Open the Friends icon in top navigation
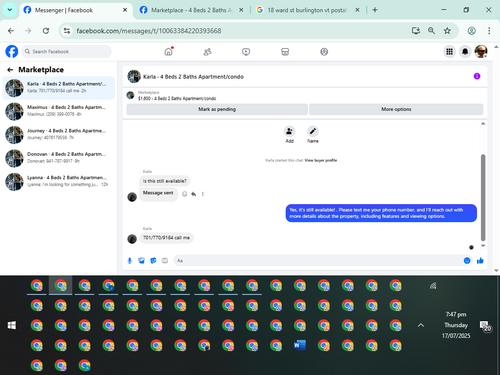The width and height of the screenshot is (500, 375). click(207, 52)
